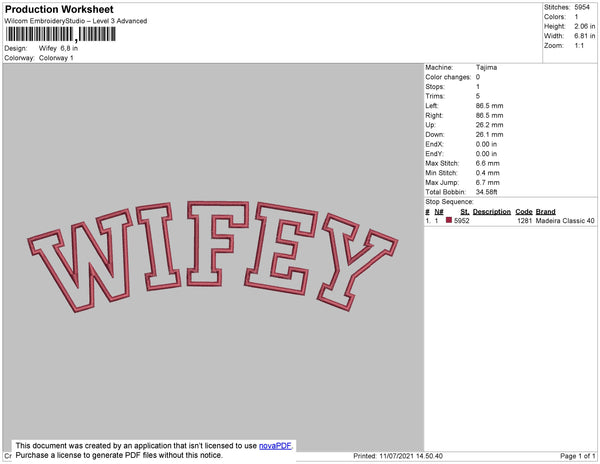Image resolution: width=600 pixels, height=464 pixels.
Task: Click the Up value 26.2 mm
Action: pos(489,125)
